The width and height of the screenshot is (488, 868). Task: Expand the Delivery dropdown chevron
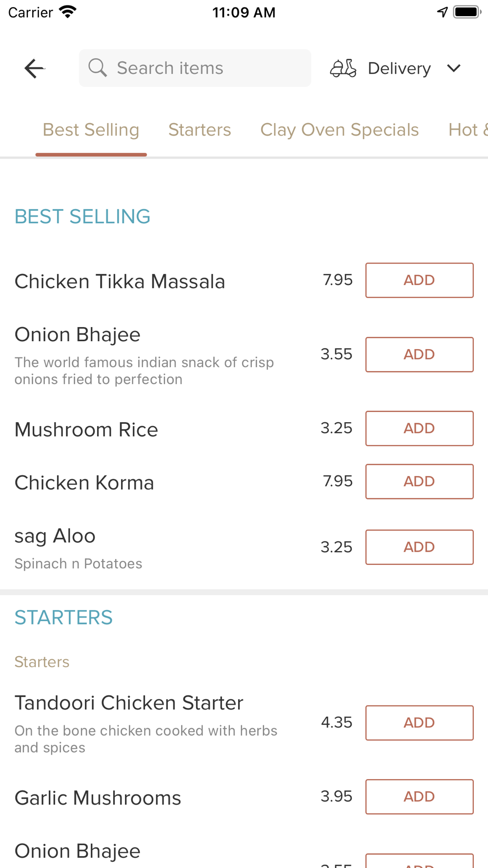point(454,68)
